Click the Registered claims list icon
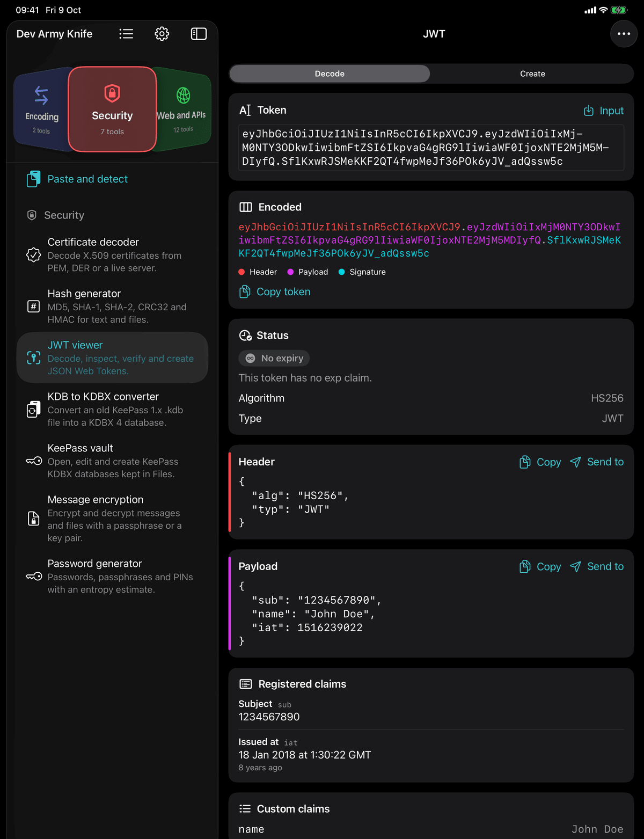The width and height of the screenshot is (644, 839). pos(245,684)
